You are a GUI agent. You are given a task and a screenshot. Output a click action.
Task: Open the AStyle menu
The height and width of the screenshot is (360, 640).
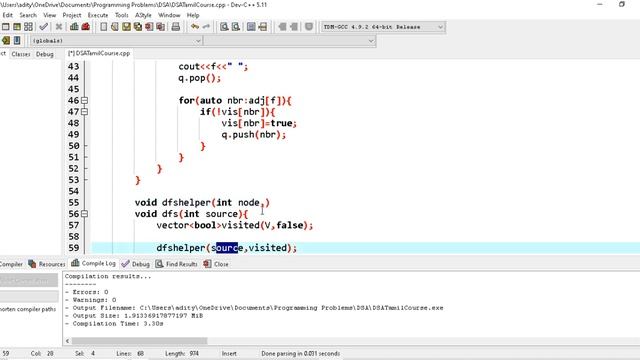click(143, 15)
